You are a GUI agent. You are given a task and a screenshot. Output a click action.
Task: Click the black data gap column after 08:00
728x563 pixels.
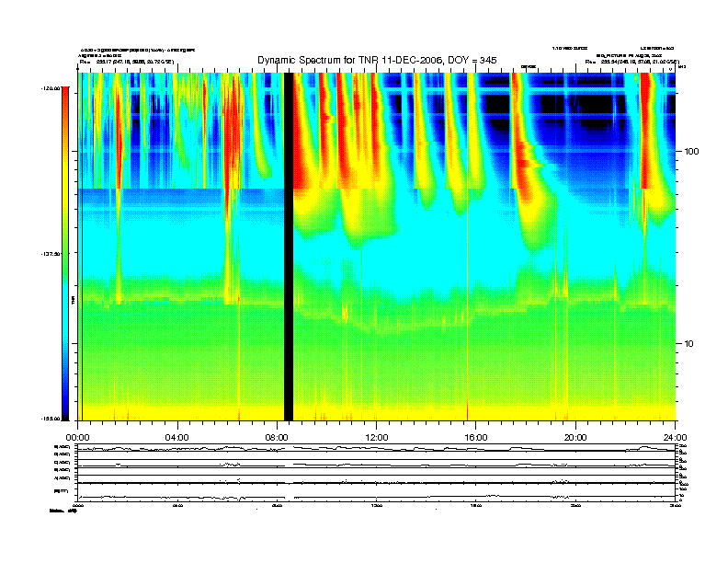[x=289, y=247]
